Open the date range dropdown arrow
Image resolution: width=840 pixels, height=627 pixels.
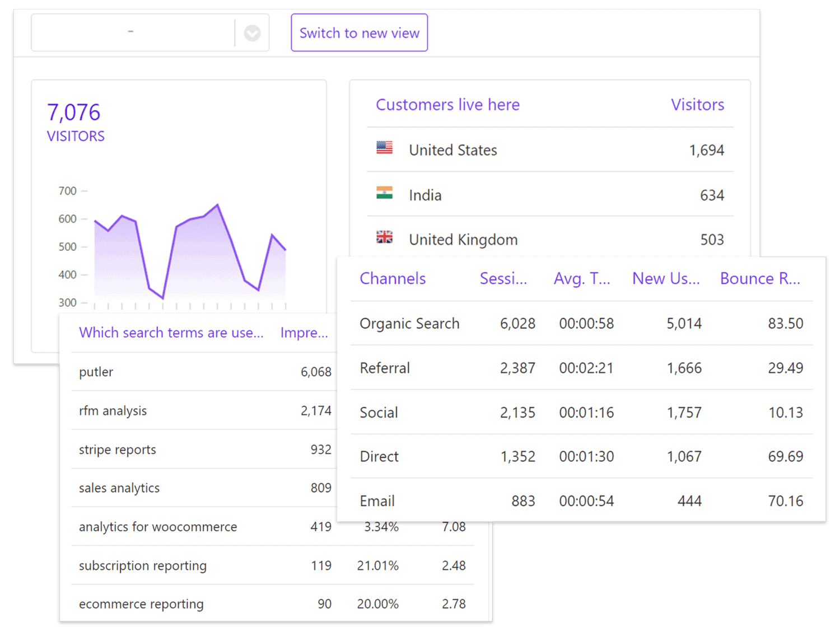(x=252, y=34)
